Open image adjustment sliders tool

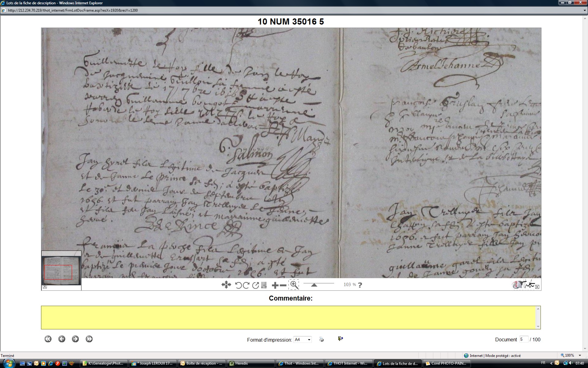point(264,285)
